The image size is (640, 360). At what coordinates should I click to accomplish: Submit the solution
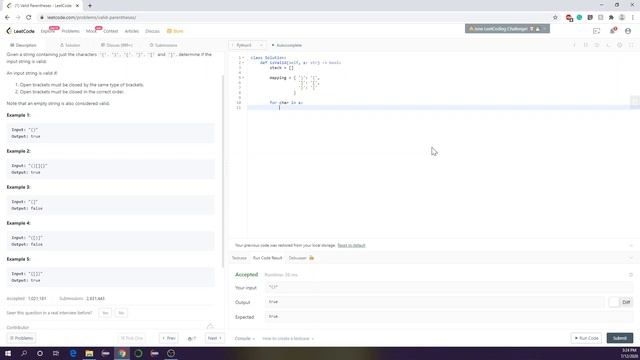(620, 338)
